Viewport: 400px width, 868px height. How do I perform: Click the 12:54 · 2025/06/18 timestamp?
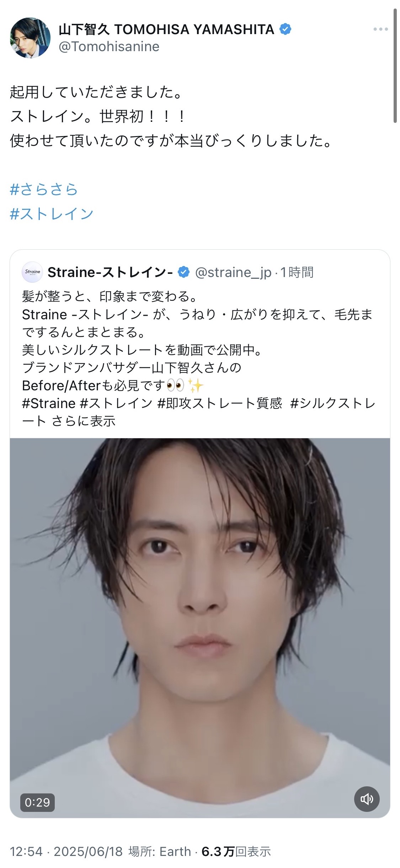tap(66, 851)
